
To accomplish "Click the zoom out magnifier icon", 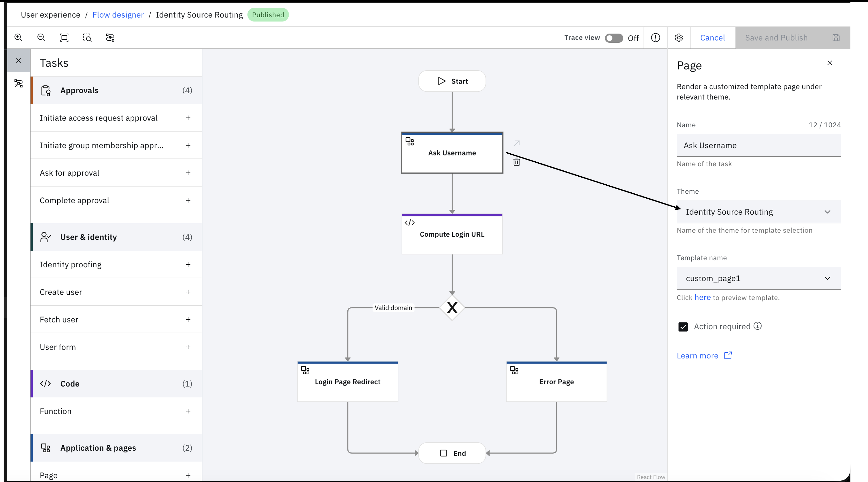I will tap(41, 37).
